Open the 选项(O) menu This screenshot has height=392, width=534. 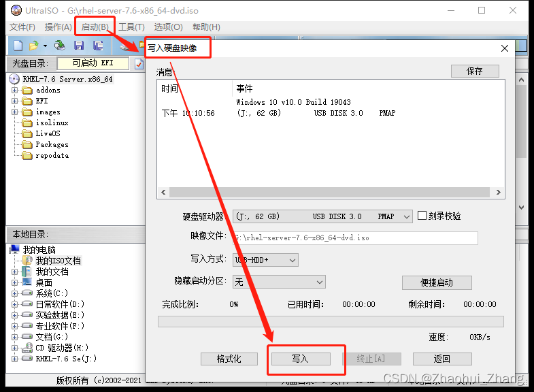[168, 27]
